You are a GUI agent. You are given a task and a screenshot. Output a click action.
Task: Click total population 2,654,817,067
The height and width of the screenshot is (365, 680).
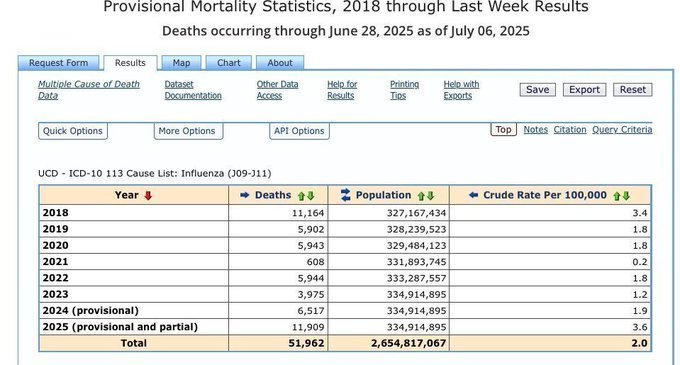[409, 343]
